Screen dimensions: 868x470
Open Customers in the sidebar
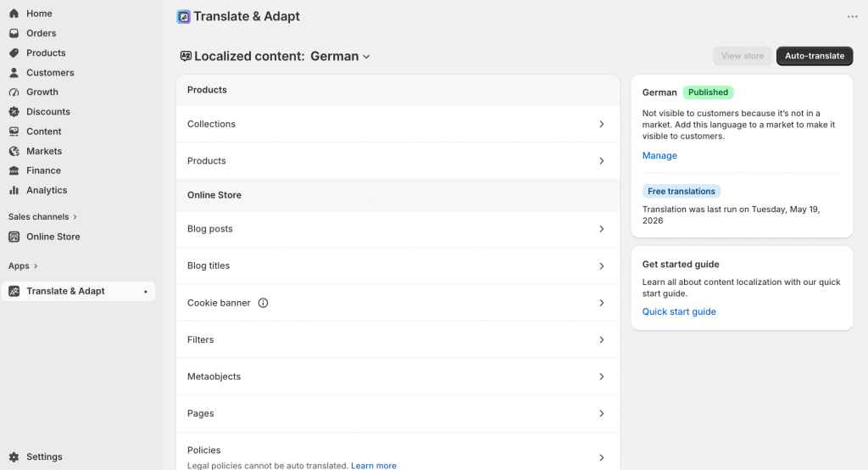click(x=50, y=73)
